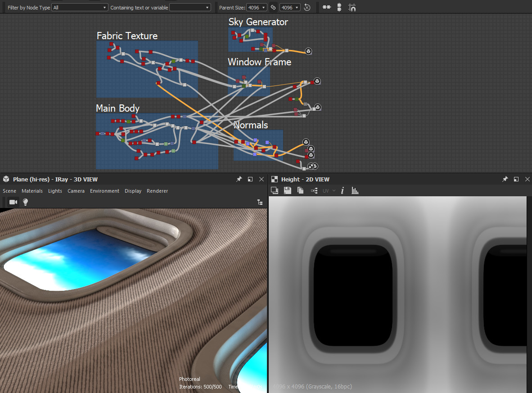This screenshot has height=393, width=532.
Task: Pin the 3D View panel
Action: pyautogui.click(x=239, y=179)
